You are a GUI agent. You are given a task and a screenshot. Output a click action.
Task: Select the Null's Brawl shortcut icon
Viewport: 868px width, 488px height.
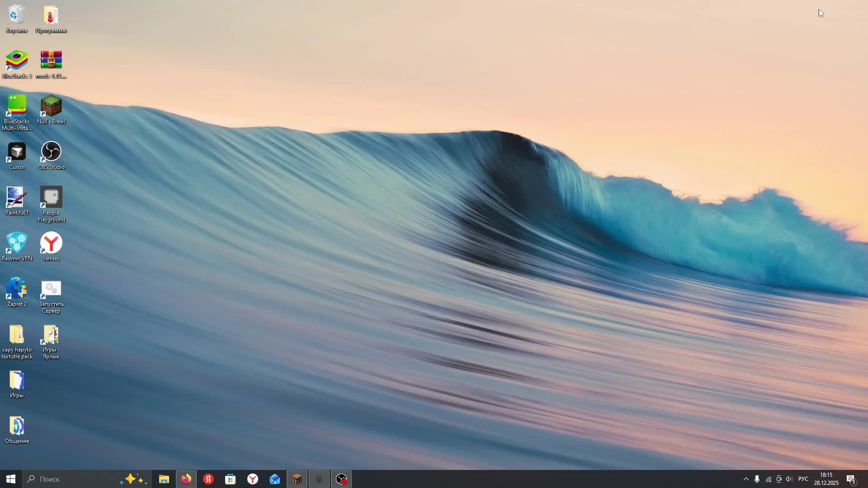51,107
